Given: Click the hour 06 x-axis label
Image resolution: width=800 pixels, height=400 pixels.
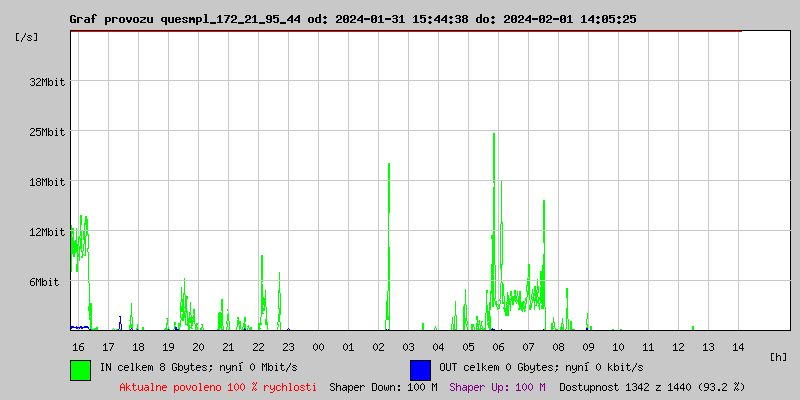Looking at the screenshot, I should coord(498,346).
